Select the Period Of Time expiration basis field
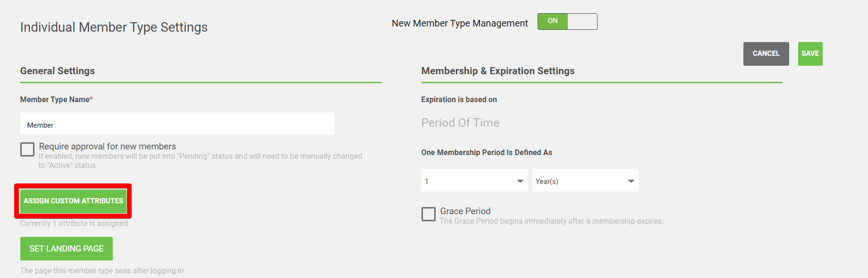This screenshot has width=868, height=278. pos(460,123)
